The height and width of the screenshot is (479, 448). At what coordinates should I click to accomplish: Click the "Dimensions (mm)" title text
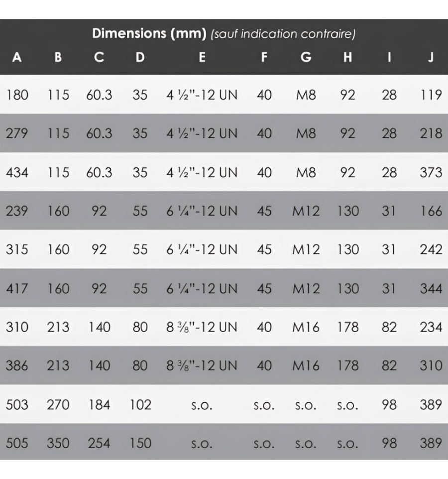150,34
